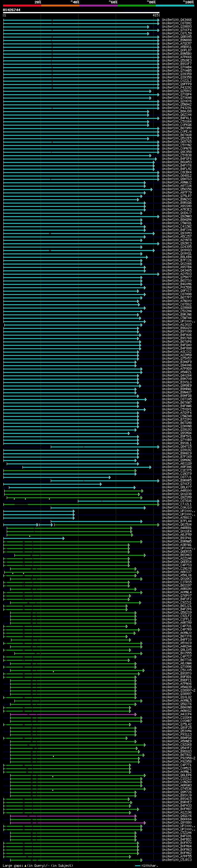Select the UniRef100_A7PKK6 label

[x=177, y=57]
